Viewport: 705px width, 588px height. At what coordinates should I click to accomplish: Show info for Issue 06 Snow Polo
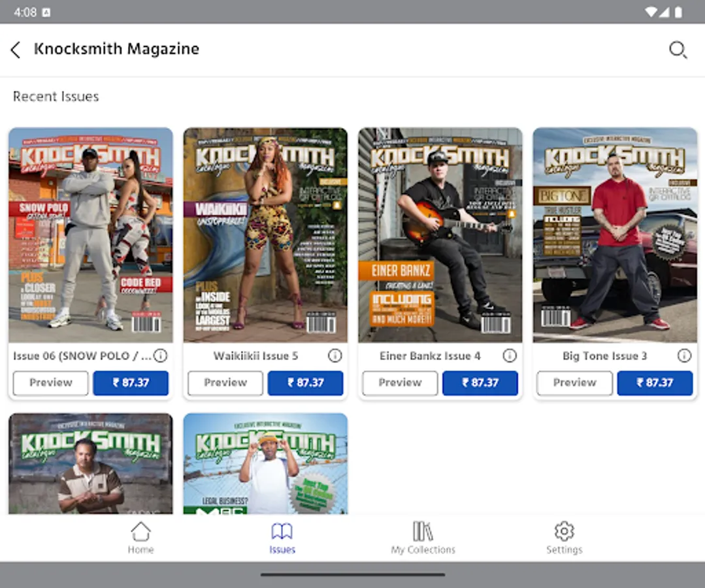pyautogui.click(x=160, y=355)
